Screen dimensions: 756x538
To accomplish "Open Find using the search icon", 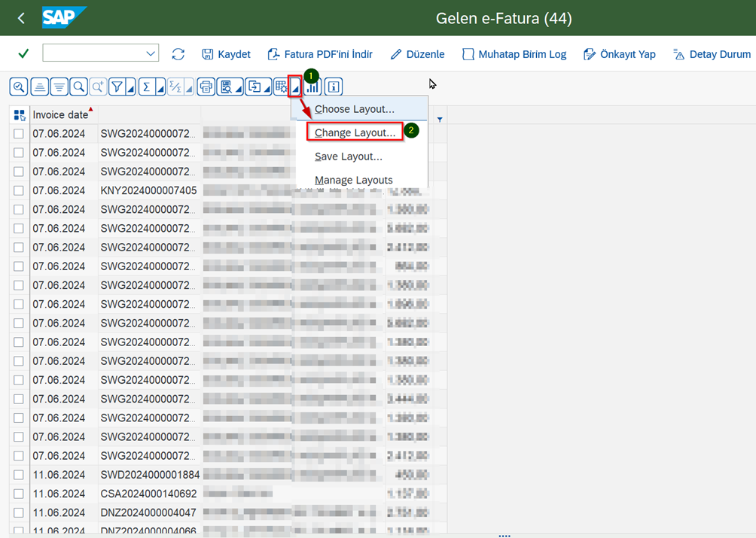I will (78, 87).
